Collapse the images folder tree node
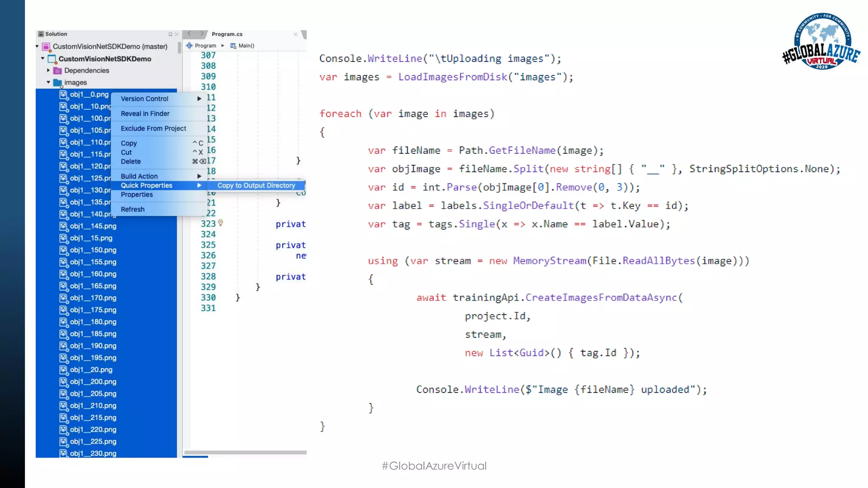 [48, 82]
